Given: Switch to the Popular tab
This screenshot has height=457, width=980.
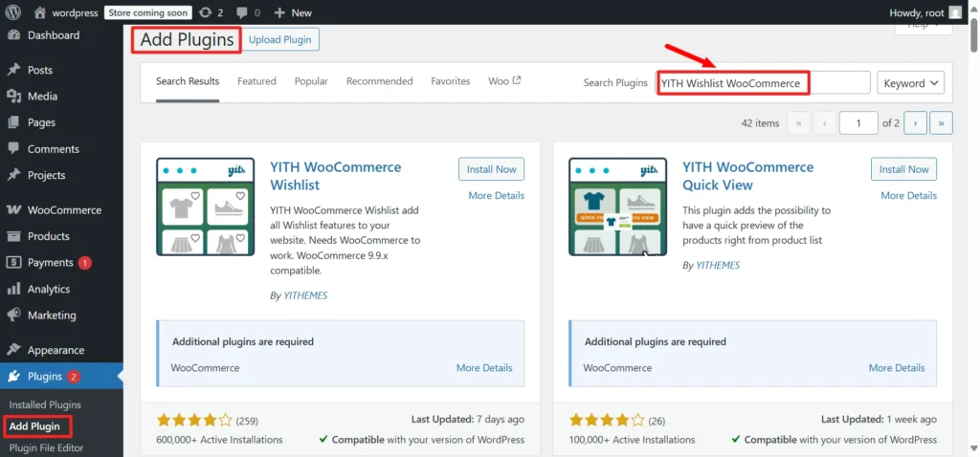Looking at the screenshot, I should [311, 81].
